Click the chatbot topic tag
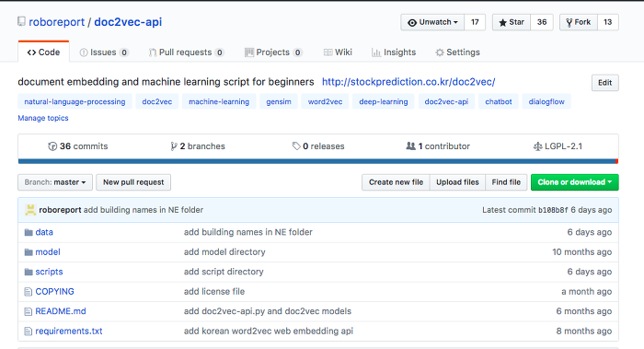This screenshot has width=644, height=349. click(x=499, y=101)
